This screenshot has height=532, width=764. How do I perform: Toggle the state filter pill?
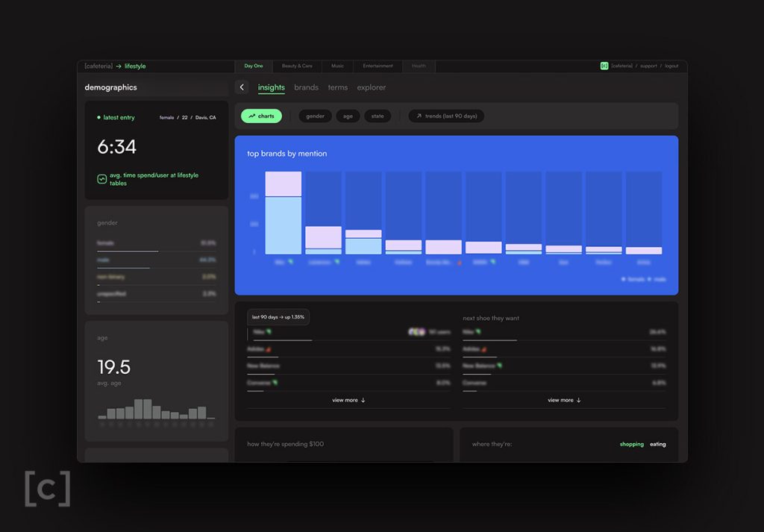tap(378, 116)
